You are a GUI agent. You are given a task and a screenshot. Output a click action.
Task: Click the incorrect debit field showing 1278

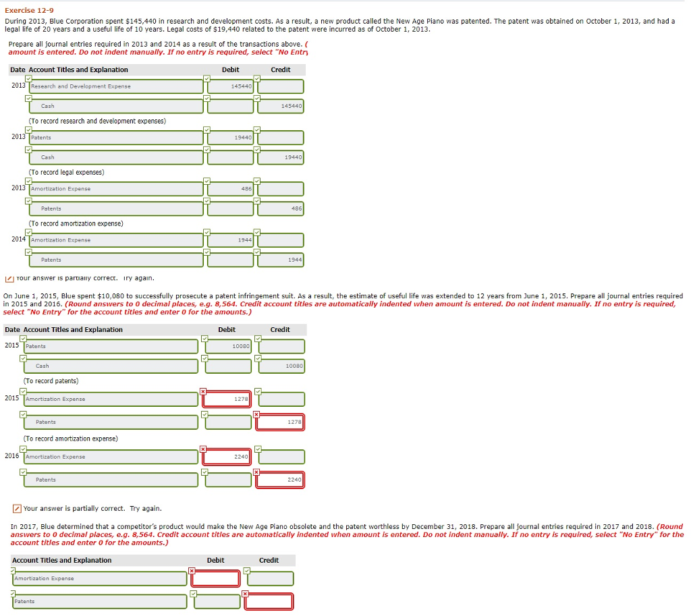click(x=227, y=399)
